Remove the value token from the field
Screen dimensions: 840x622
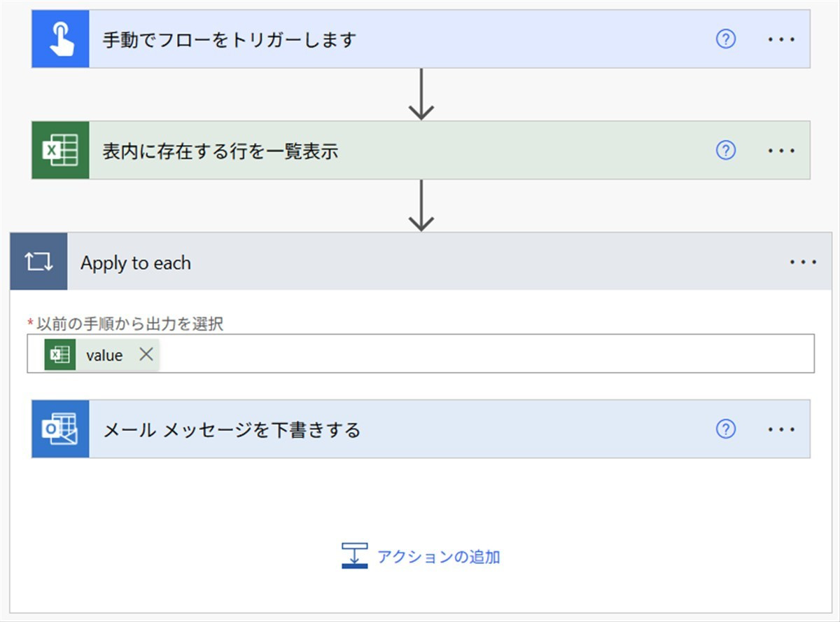146,354
